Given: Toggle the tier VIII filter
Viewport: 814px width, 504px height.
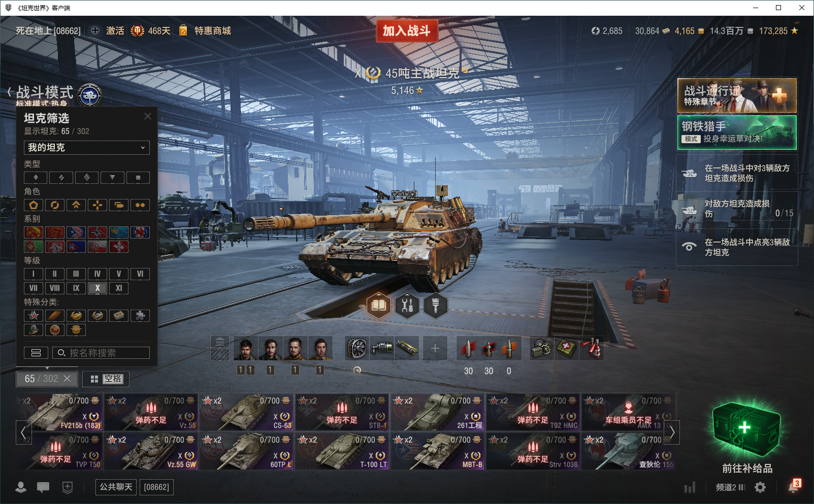Looking at the screenshot, I should pyautogui.click(x=55, y=288).
